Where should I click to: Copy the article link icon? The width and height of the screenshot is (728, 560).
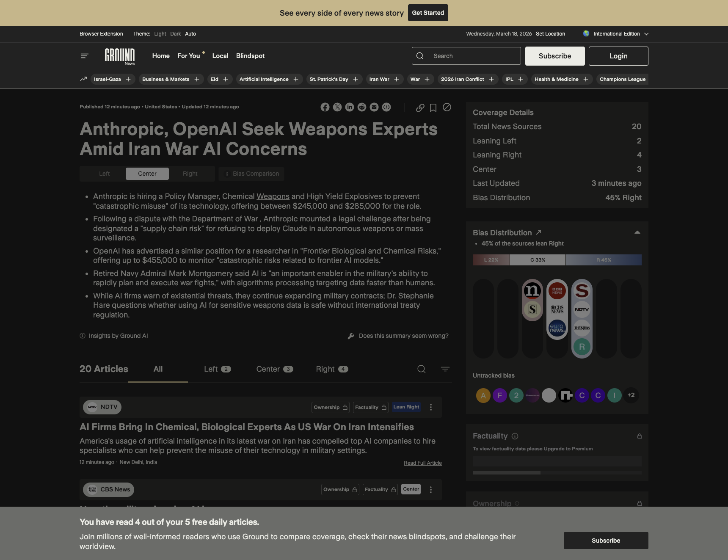420,108
